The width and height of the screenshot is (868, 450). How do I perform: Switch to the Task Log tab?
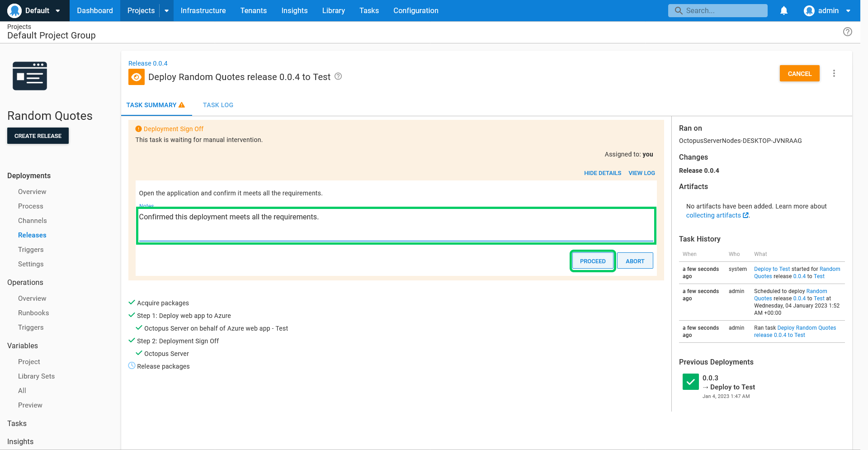click(218, 105)
